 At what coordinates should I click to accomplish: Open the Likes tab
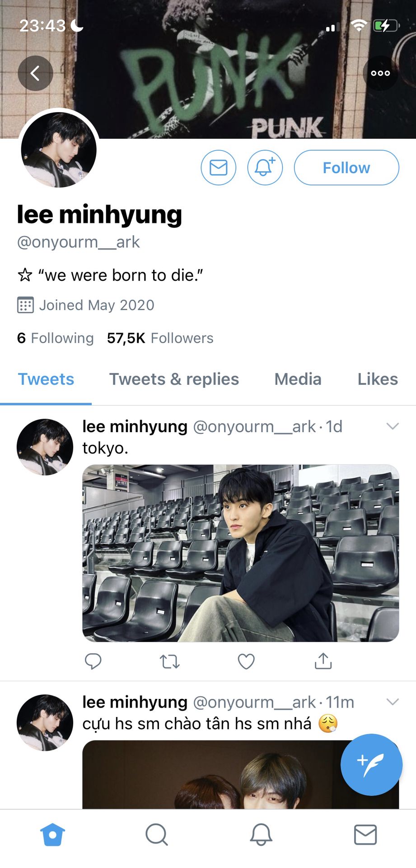[x=378, y=379]
